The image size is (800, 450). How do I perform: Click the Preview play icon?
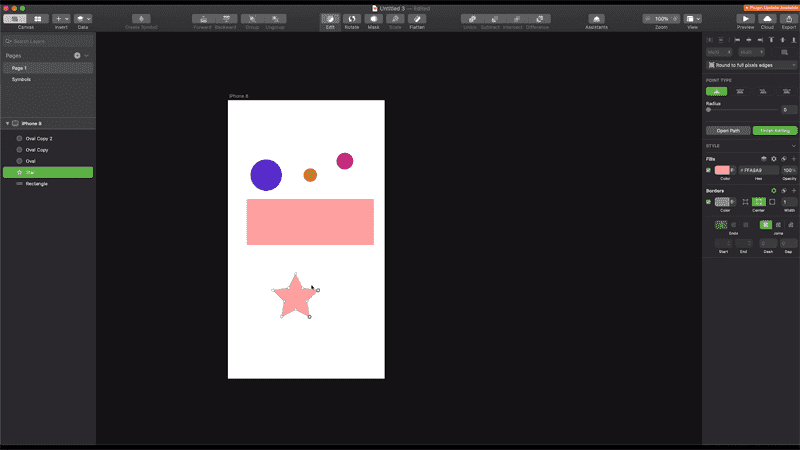coord(745,19)
